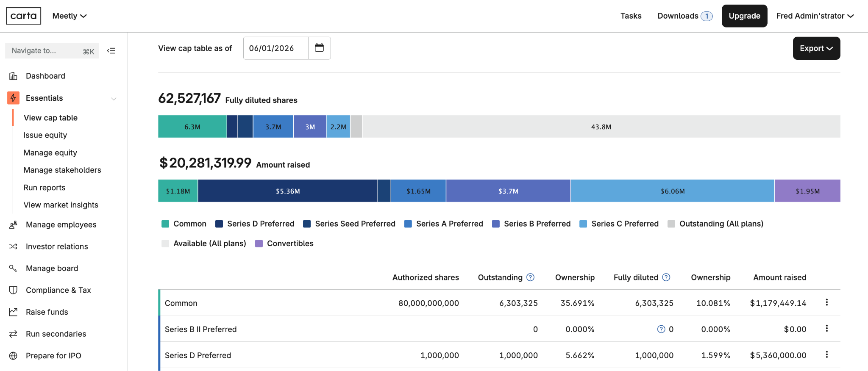868x371 pixels.
Task: Open Downloads in the top bar
Action: 685,16
